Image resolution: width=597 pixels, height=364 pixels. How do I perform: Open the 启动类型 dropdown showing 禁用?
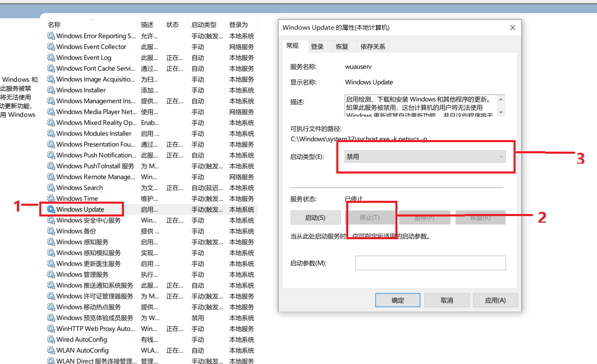425,157
